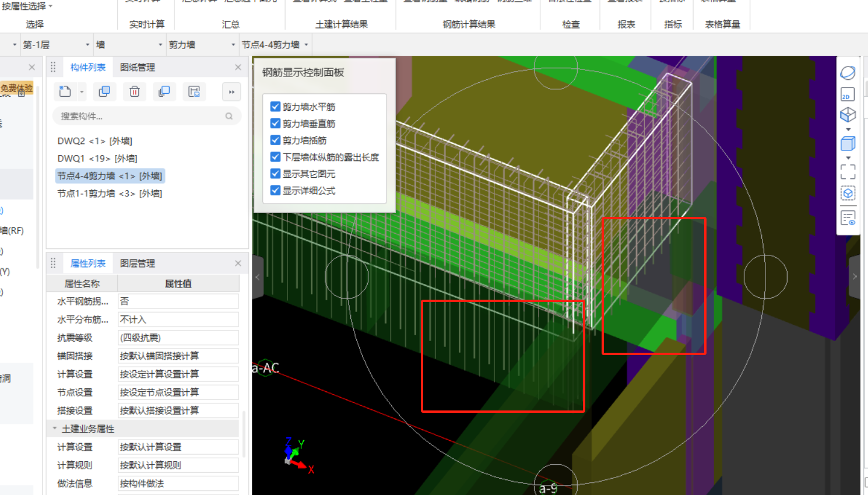Click the Inter-layer copy component icon
The width and height of the screenshot is (868, 495).
(164, 92)
